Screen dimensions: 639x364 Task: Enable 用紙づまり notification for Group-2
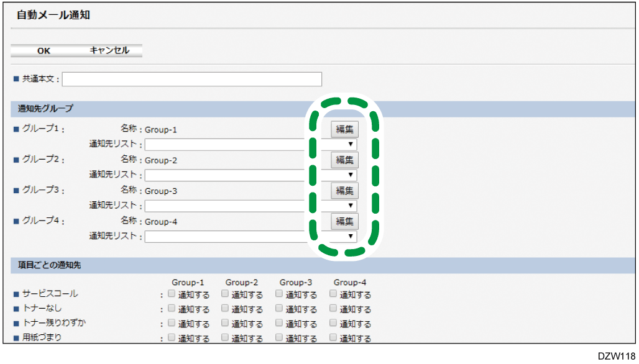(x=226, y=338)
